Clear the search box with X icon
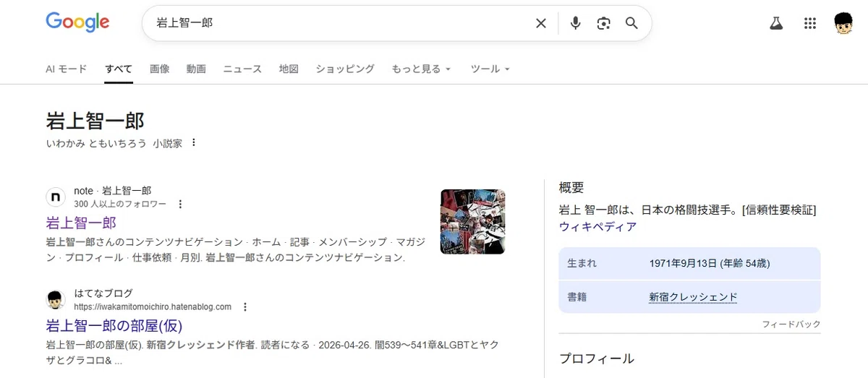This screenshot has width=868, height=378. pos(541,23)
